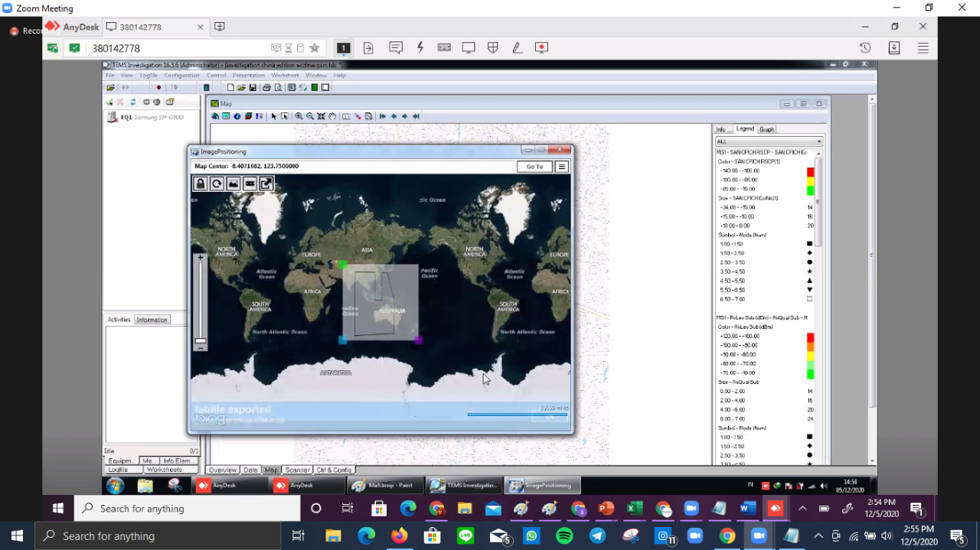Click the AnyDesk chat icon
The image size is (980, 550).
396,47
